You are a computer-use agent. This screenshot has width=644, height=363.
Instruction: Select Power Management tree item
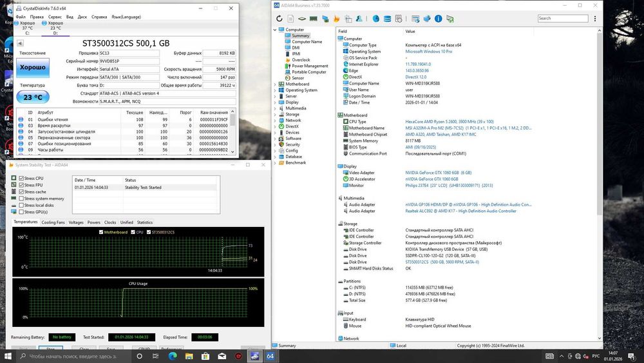coord(309,66)
